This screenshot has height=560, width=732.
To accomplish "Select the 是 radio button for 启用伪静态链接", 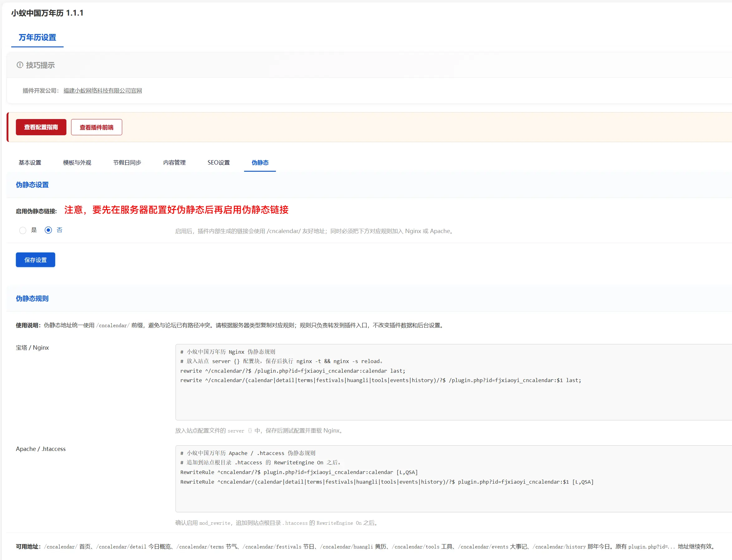I will tap(23, 230).
